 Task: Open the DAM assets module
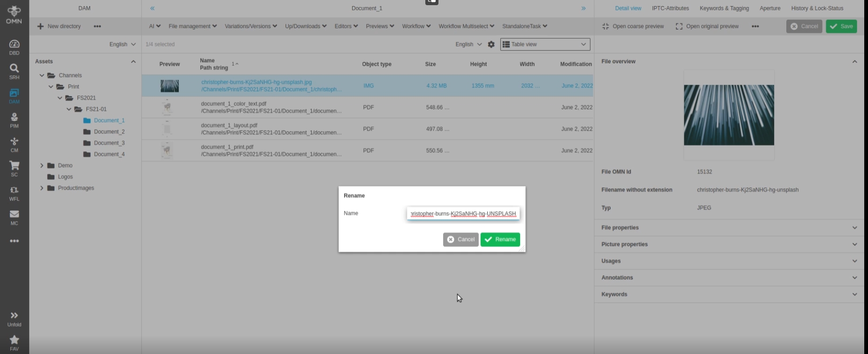pos(14,96)
